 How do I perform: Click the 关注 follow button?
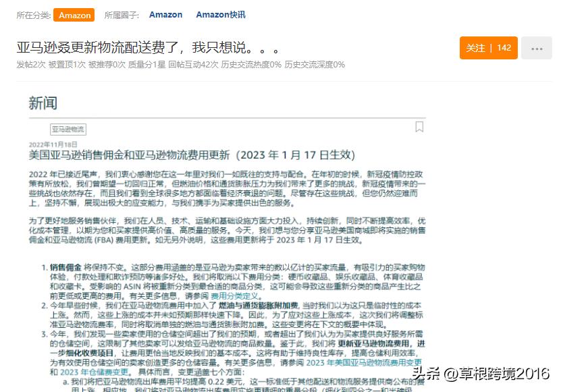477,48
